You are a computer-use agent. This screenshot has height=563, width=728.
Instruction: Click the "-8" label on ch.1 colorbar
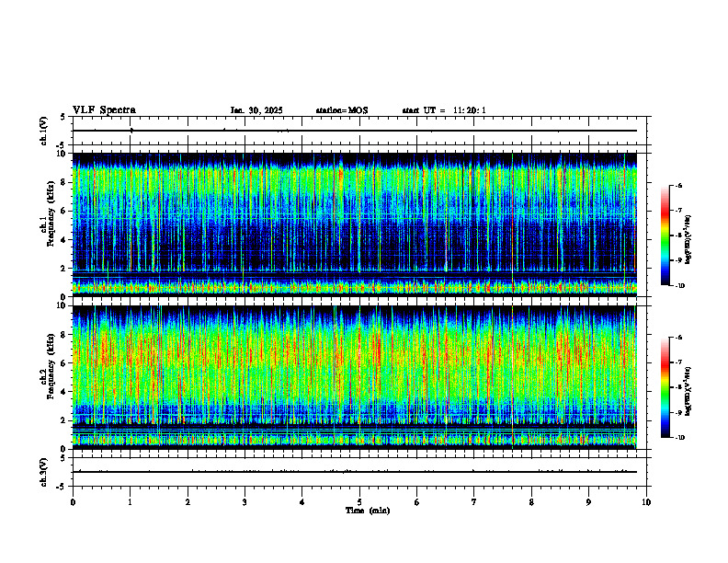(x=678, y=236)
